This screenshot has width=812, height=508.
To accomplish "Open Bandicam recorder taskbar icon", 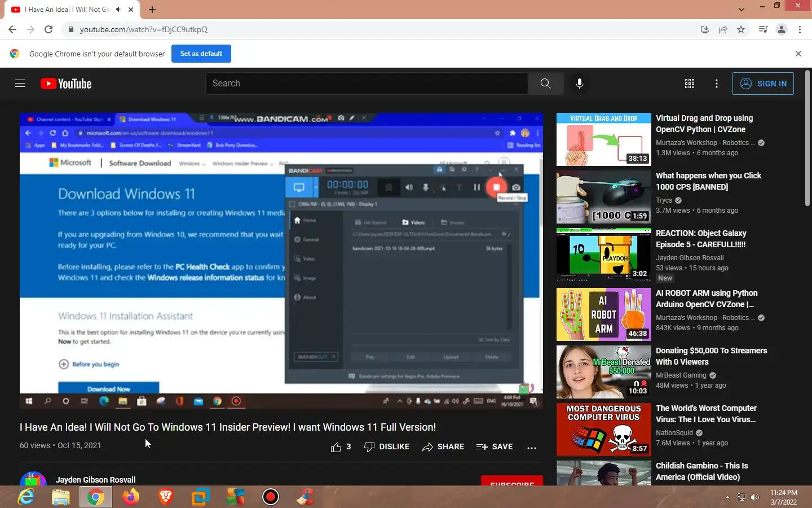I will pyautogui.click(x=271, y=497).
